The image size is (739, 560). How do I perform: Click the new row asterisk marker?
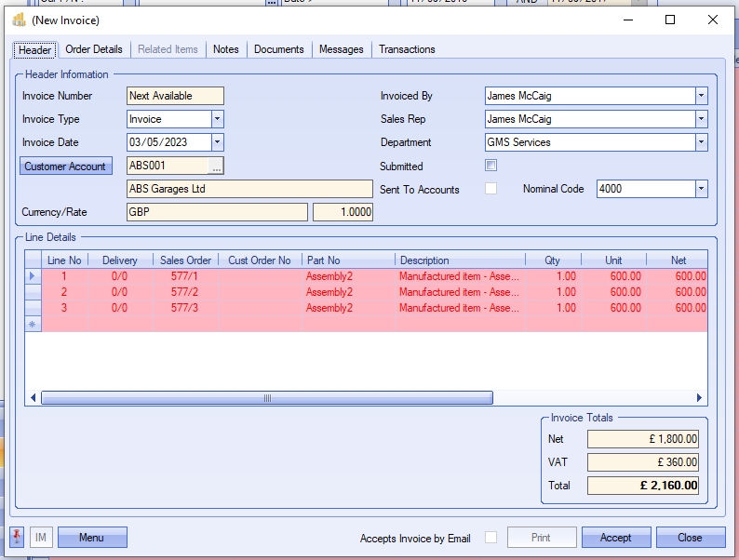[x=33, y=324]
